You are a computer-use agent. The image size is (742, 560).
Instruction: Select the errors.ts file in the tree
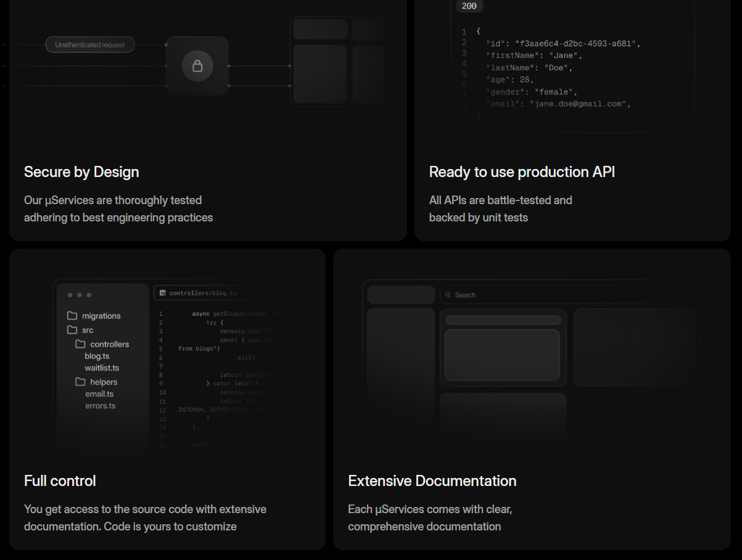(101, 405)
